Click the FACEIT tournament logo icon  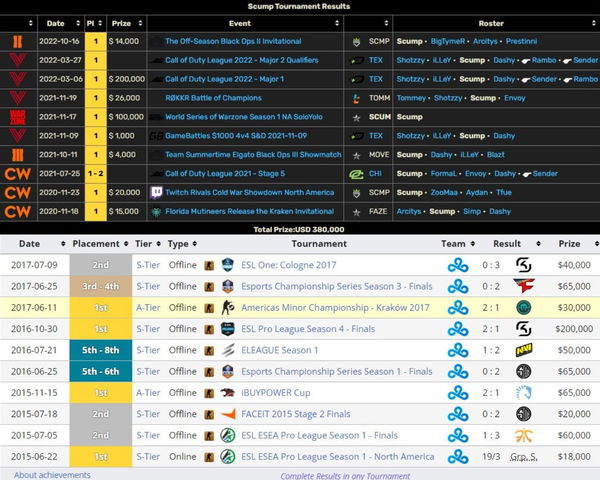click(228, 414)
